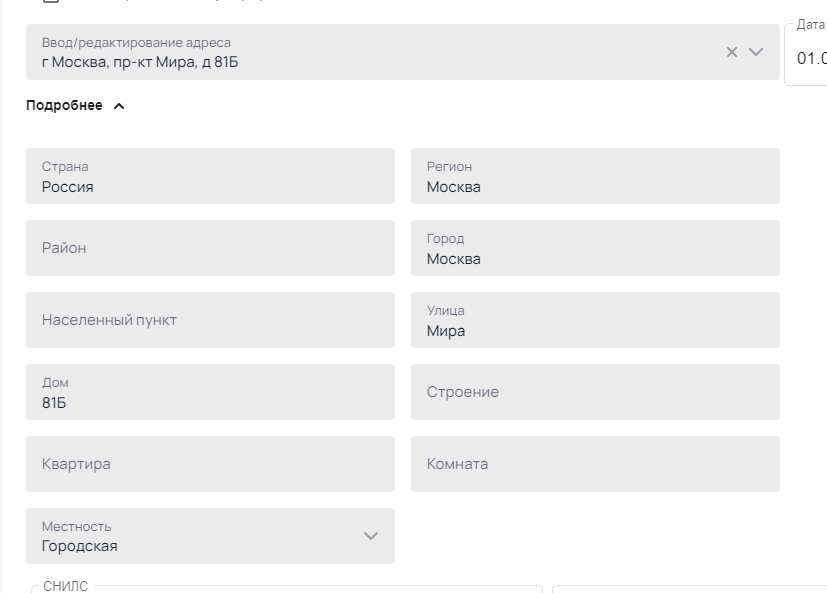Viewport: 827px width, 593px height.
Task: Clear the address with the X icon
Action: pos(732,52)
